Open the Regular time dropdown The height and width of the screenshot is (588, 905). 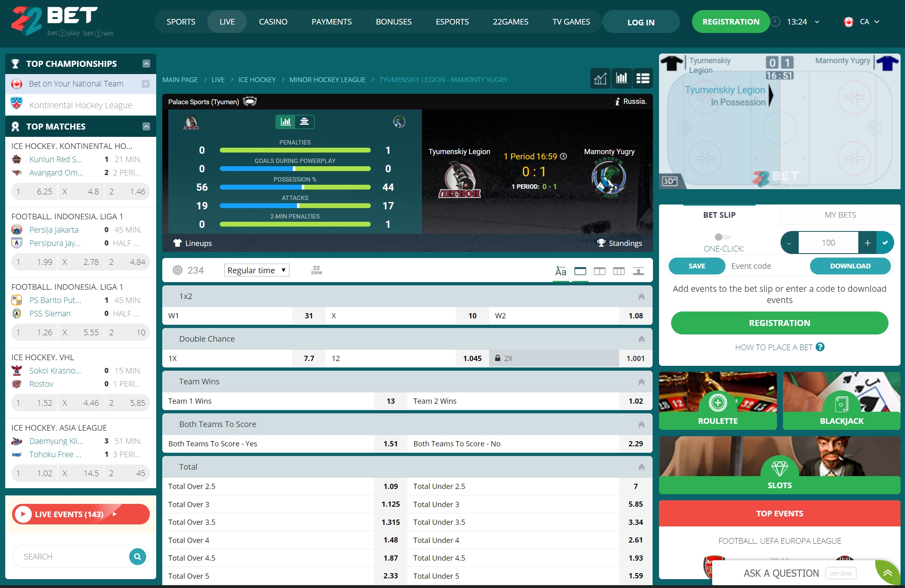pyautogui.click(x=256, y=270)
